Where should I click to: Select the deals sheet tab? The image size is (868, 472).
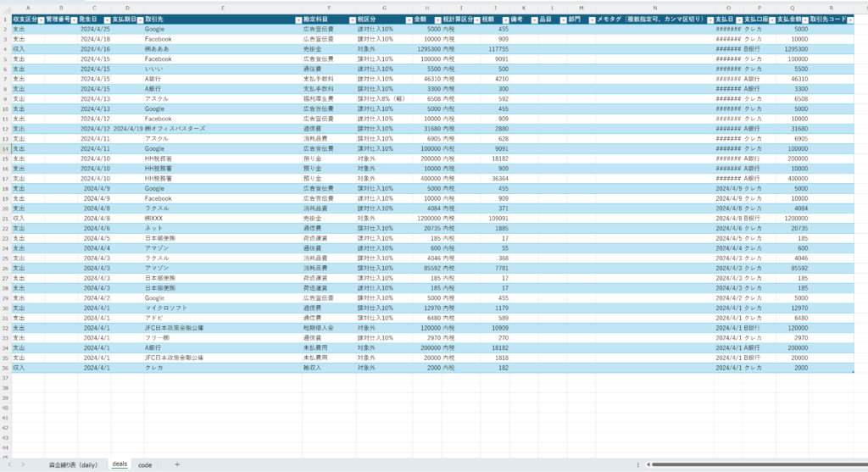click(x=120, y=464)
